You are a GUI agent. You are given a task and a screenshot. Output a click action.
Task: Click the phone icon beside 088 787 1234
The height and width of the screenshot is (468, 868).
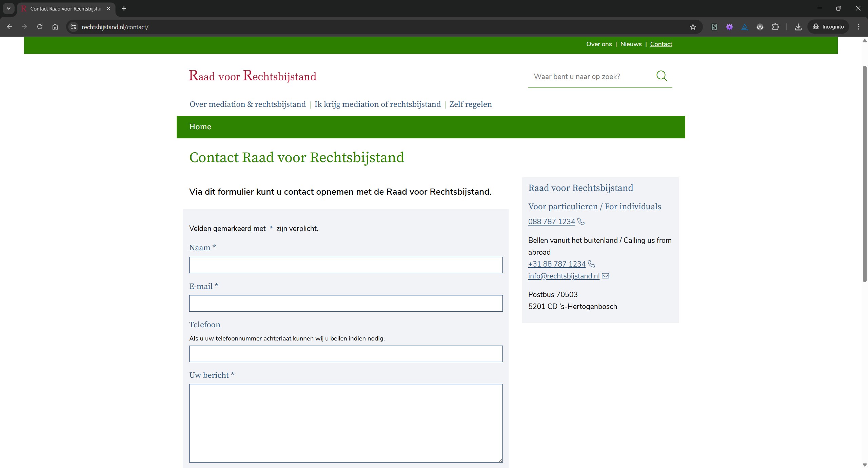click(581, 221)
